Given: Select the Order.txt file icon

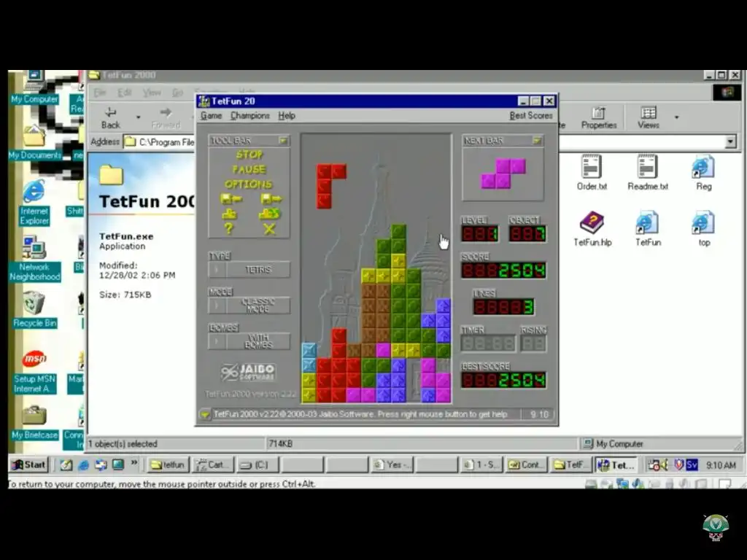Looking at the screenshot, I should [591, 172].
